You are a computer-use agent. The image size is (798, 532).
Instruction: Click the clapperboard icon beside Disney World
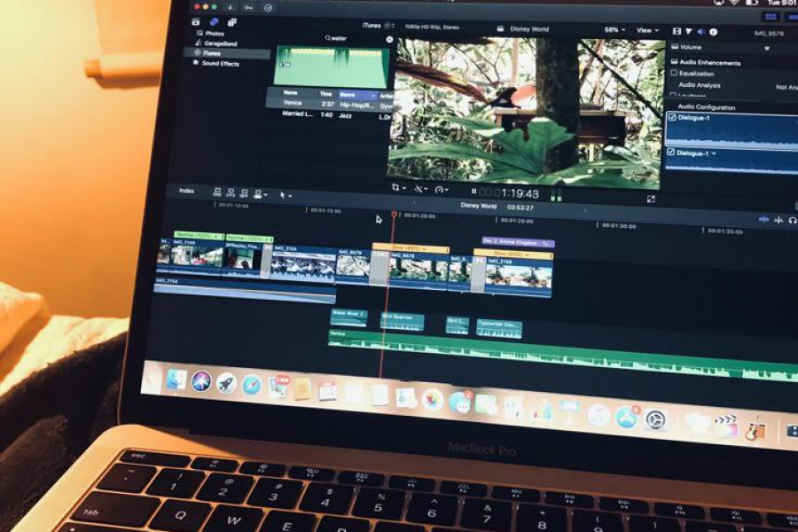(500, 29)
